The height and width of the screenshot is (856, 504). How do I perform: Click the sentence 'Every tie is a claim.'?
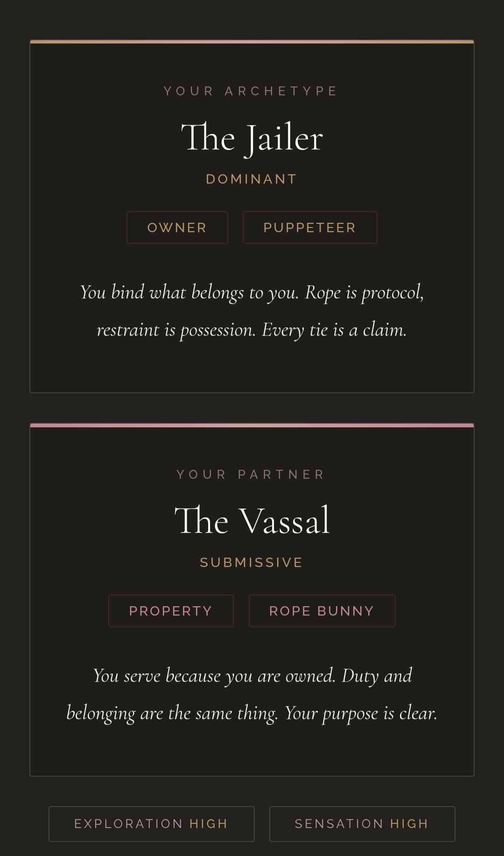334,330
